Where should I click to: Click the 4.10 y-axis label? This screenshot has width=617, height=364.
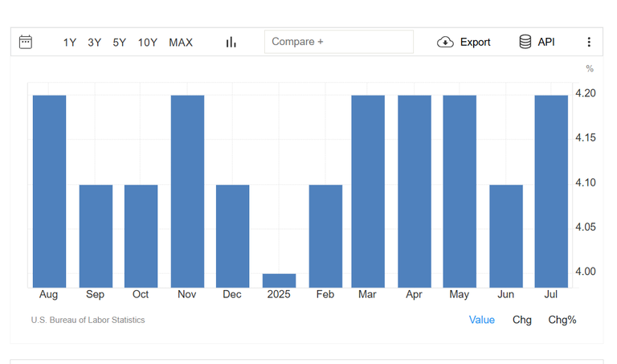tap(585, 182)
